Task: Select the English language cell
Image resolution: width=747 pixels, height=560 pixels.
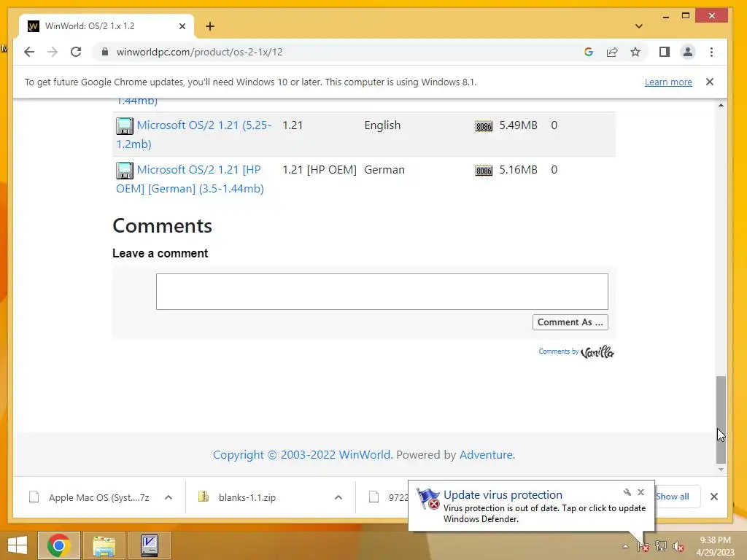Action: pyautogui.click(x=382, y=125)
